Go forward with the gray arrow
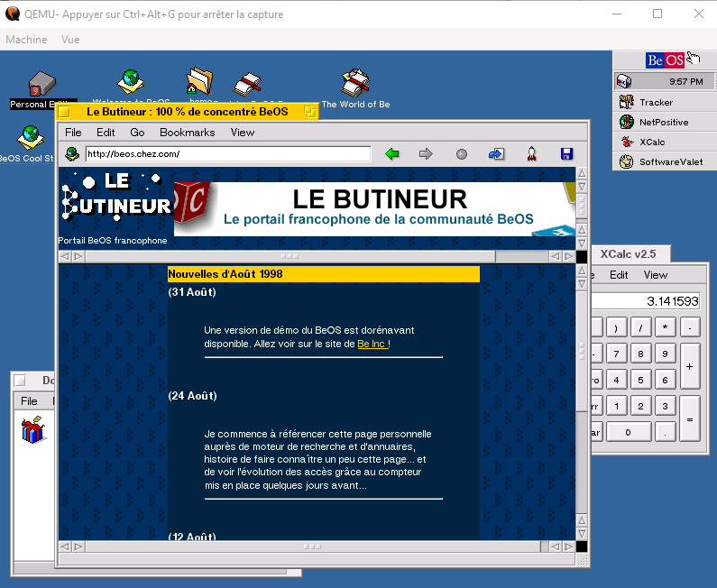Viewport: 717px width, 588px height. (426, 154)
